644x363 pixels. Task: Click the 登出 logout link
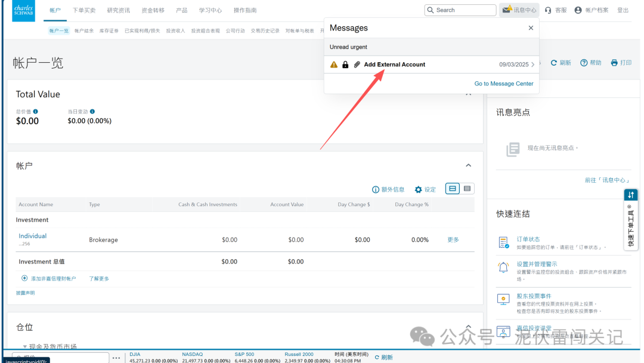(623, 10)
